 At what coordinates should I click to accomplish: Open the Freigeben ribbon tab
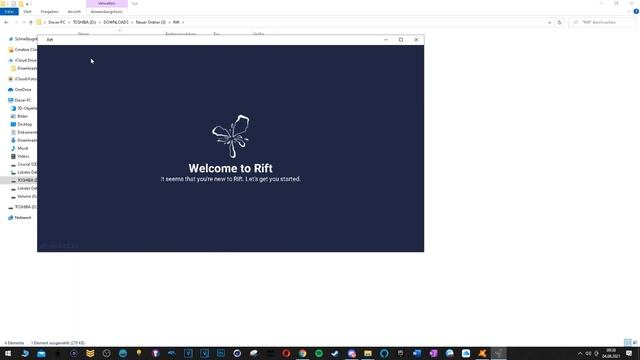[x=49, y=11]
